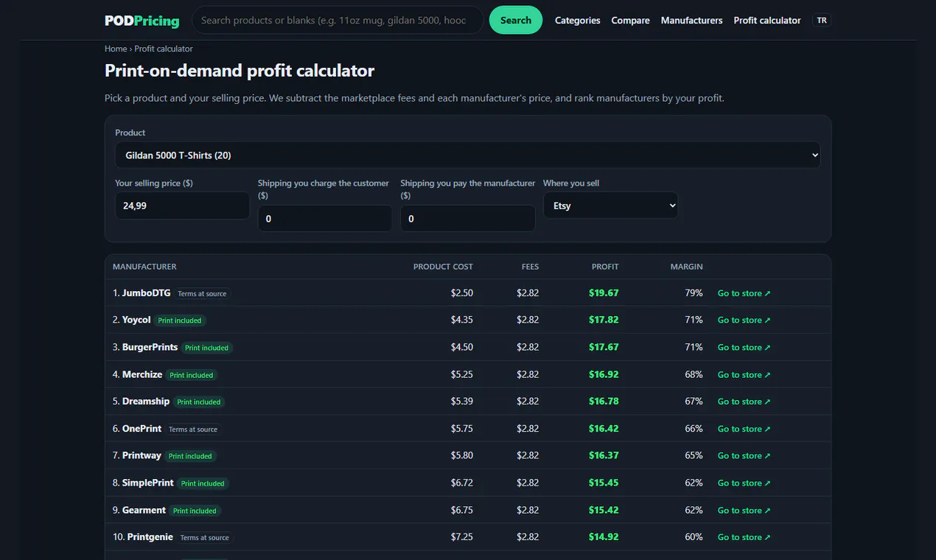Go to store for OnePrint
The image size is (936, 560).
[744, 429]
